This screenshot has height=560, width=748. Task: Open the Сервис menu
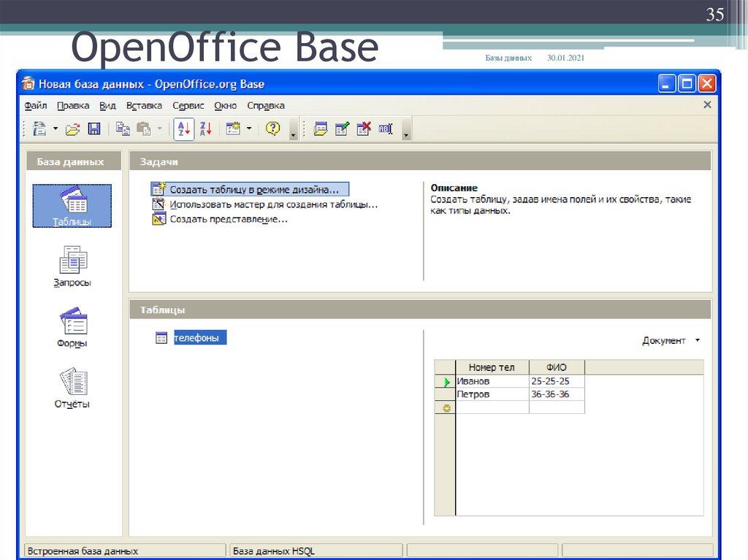[x=187, y=105]
